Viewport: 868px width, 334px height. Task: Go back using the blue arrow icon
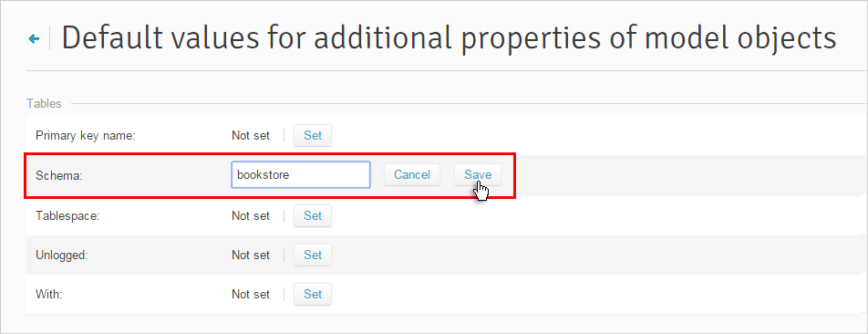click(34, 38)
